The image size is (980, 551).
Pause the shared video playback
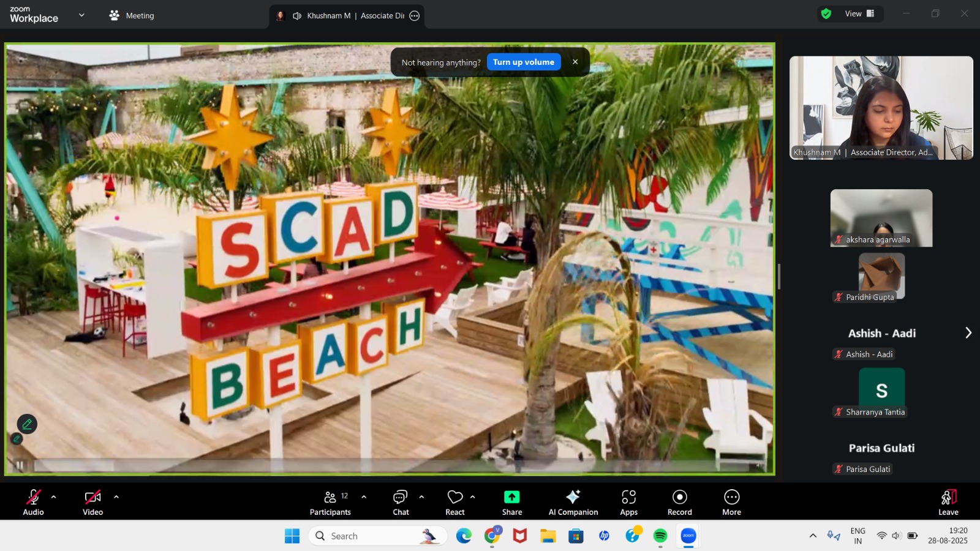pyautogui.click(x=20, y=466)
